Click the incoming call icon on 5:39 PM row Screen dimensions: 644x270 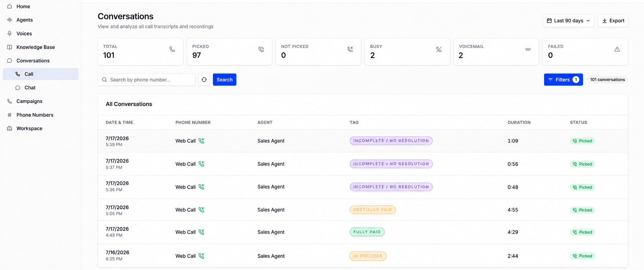click(202, 141)
